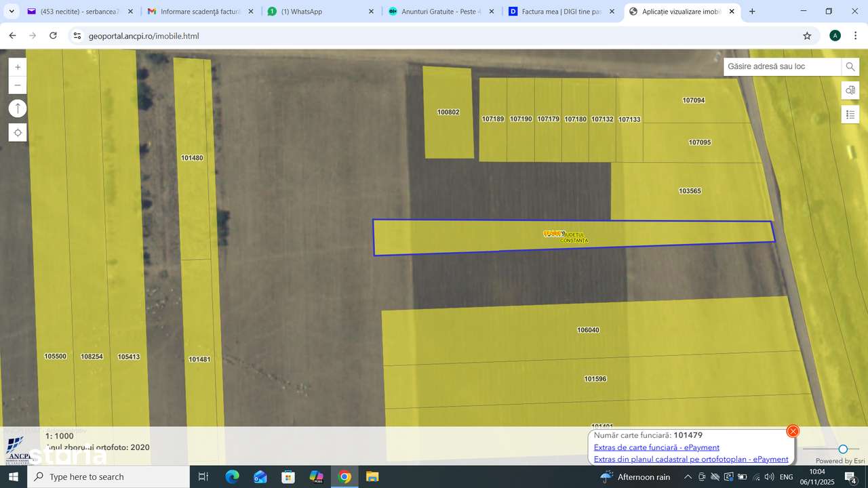Select parcel 108254 on the map
Viewport: 868px width, 488px height.
pyautogui.click(x=92, y=357)
